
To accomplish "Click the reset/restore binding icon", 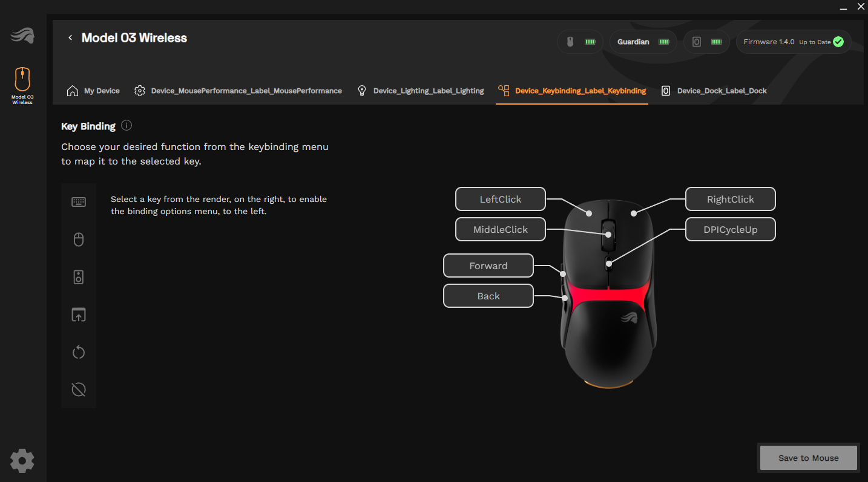I will coord(79,353).
